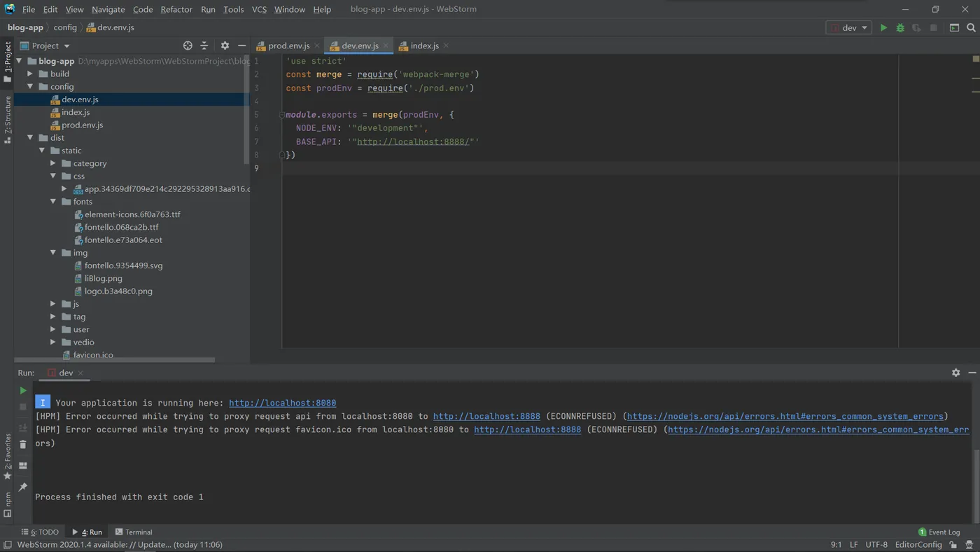Click the pin tab icon in Run panel
Image resolution: width=980 pixels, height=552 pixels.
pyautogui.click(x=23, y=487)
